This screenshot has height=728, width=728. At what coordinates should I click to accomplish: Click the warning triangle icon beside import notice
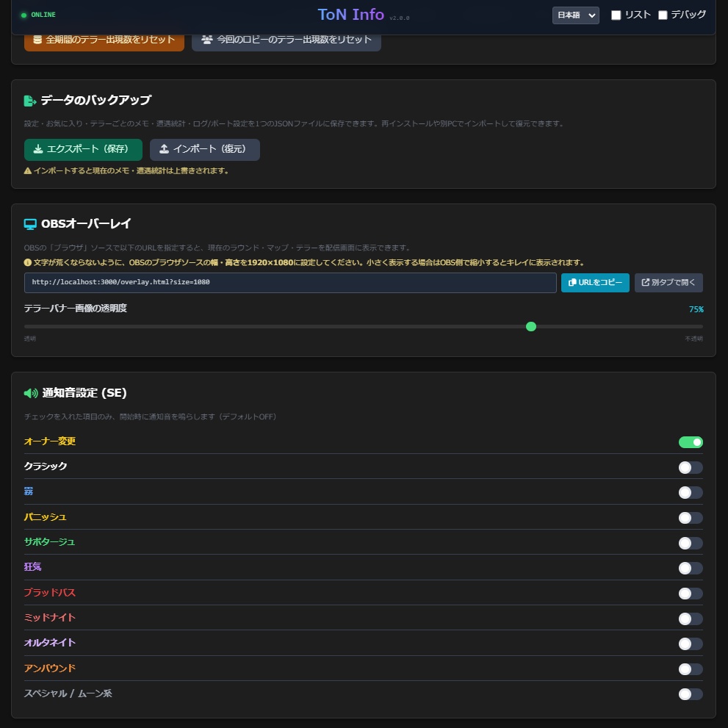(x=27, y=171)
